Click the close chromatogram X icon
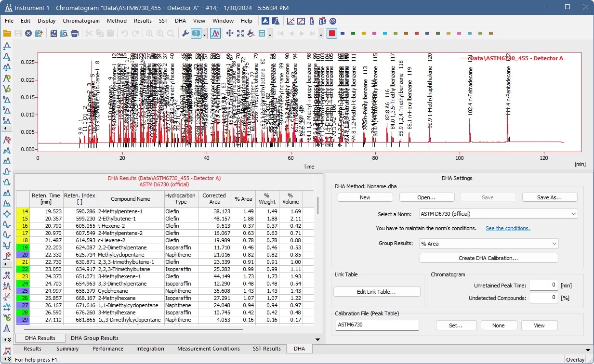Image resolution: width=594 pixels, height=364 pixels. [28, 33]
